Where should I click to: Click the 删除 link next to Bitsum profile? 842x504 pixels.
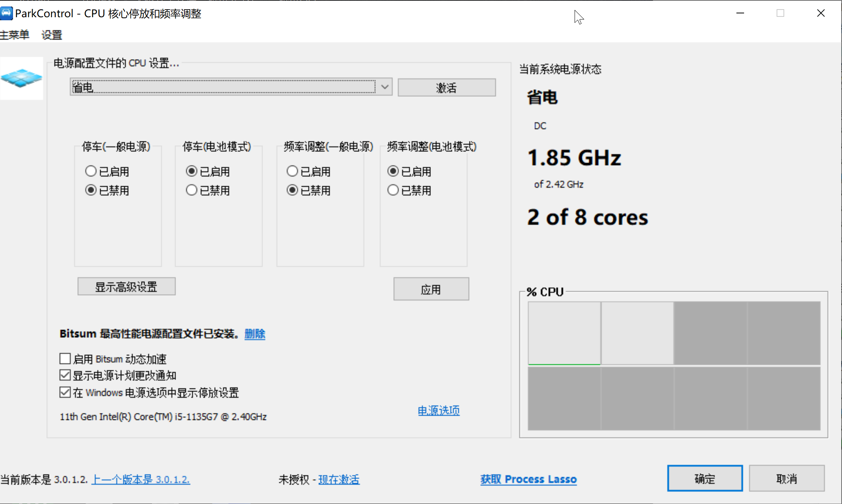click(255, 334)
